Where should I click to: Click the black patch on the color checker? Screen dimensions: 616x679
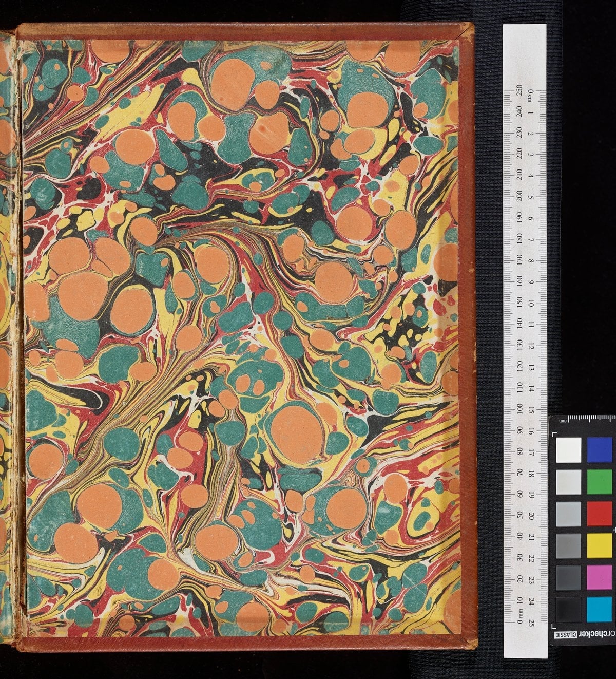click(568, 609)
